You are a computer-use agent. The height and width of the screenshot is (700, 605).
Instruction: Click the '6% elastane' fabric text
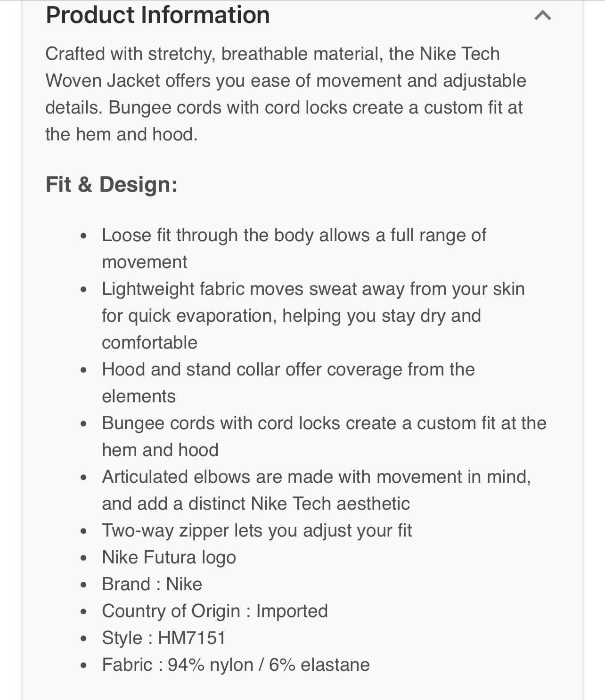tap(319, 665)
